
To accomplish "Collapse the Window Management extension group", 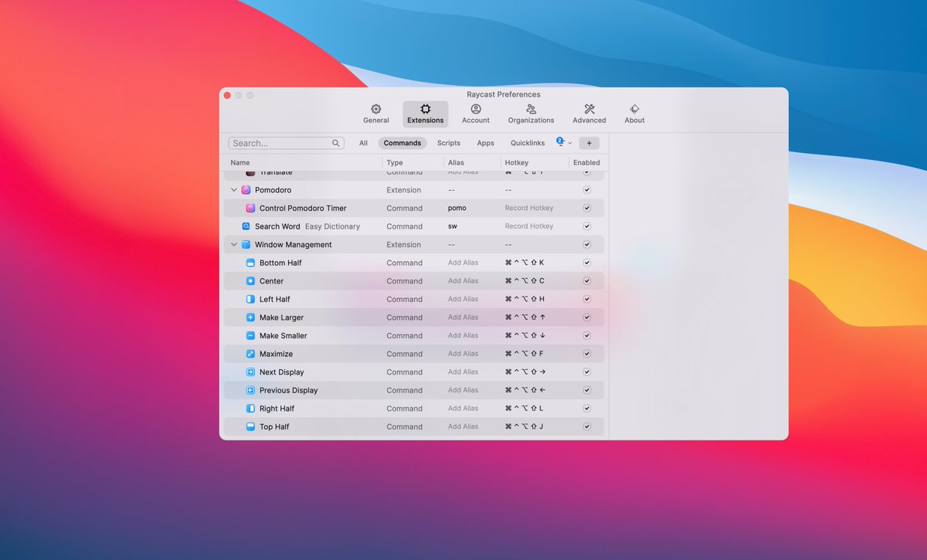I will tap(234, 245).
